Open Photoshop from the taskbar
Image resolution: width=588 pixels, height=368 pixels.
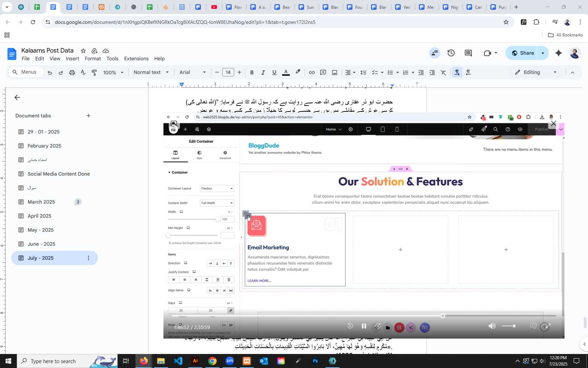point(315,361)
